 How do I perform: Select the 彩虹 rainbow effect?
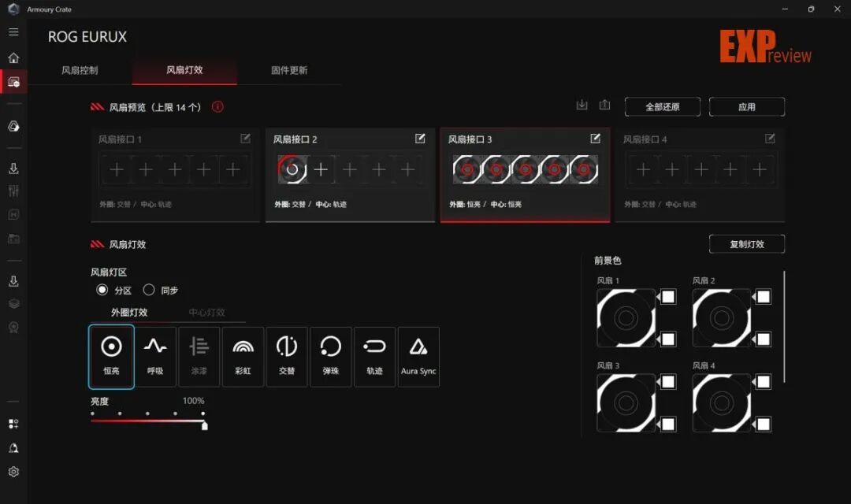pyautogui.click(x=243, y=357)
